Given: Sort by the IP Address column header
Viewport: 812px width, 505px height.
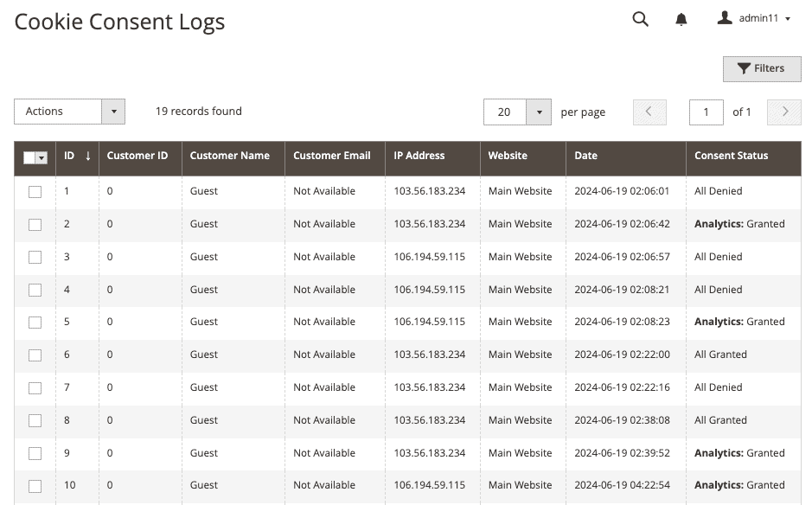Looking at the screenshot, I should click(x=419, y=156).
